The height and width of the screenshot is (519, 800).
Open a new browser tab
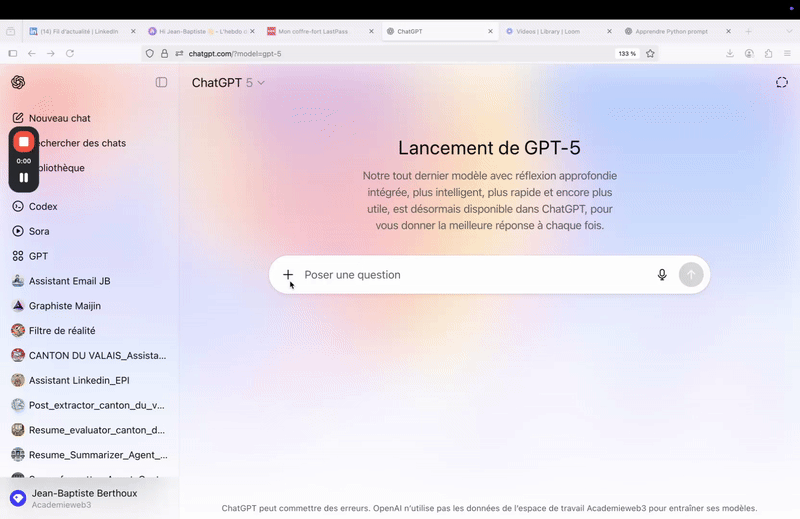click(x=748, y=31)
